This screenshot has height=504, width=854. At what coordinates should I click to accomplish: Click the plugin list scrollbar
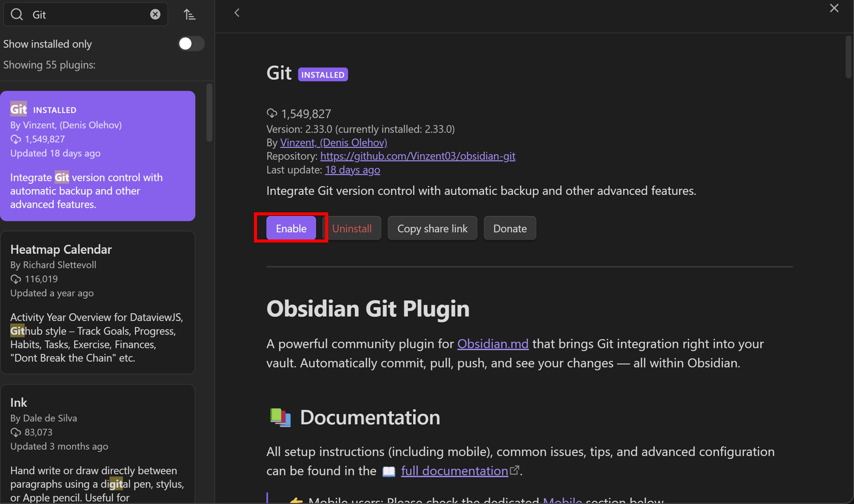pyautogui.click(x=209, y=113)
